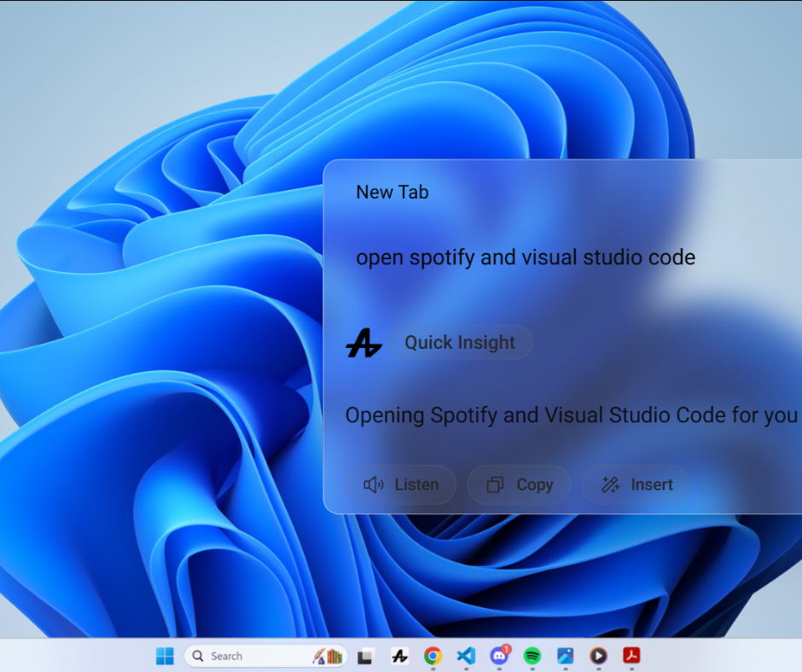Click the Listen button
This screenshot has height=672, width=802.
[x=401, y=484]
